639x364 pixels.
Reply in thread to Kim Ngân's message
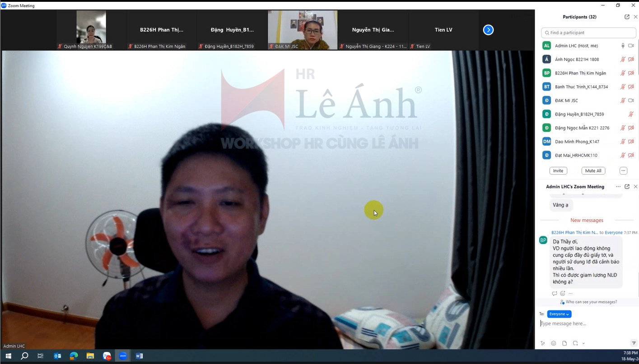coord(555,294)
